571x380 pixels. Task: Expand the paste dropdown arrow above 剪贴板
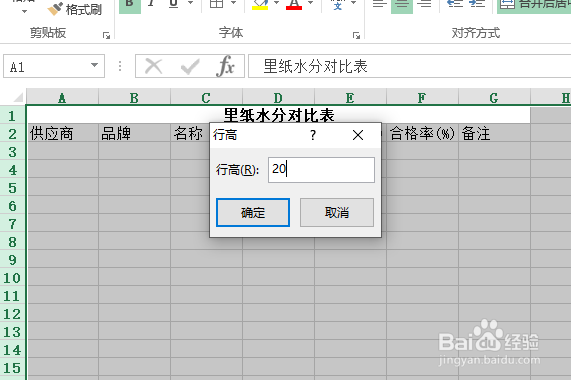24,11
